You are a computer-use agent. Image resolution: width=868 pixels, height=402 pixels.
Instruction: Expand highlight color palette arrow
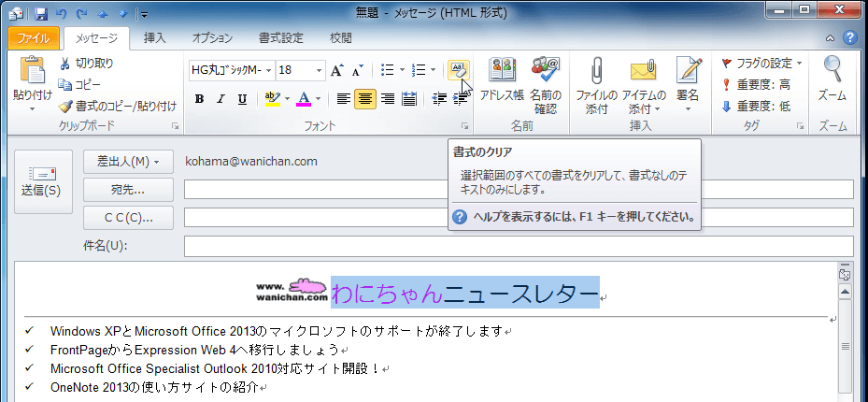pos(287,99)
